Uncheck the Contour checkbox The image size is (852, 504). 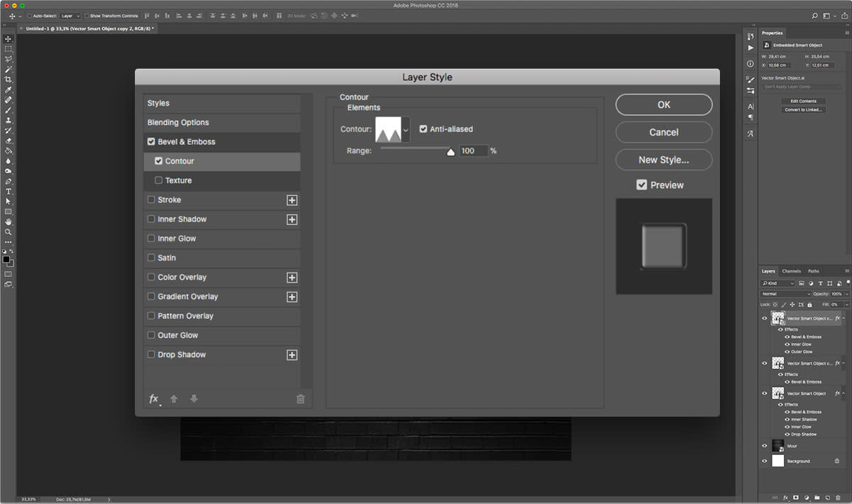158,161
